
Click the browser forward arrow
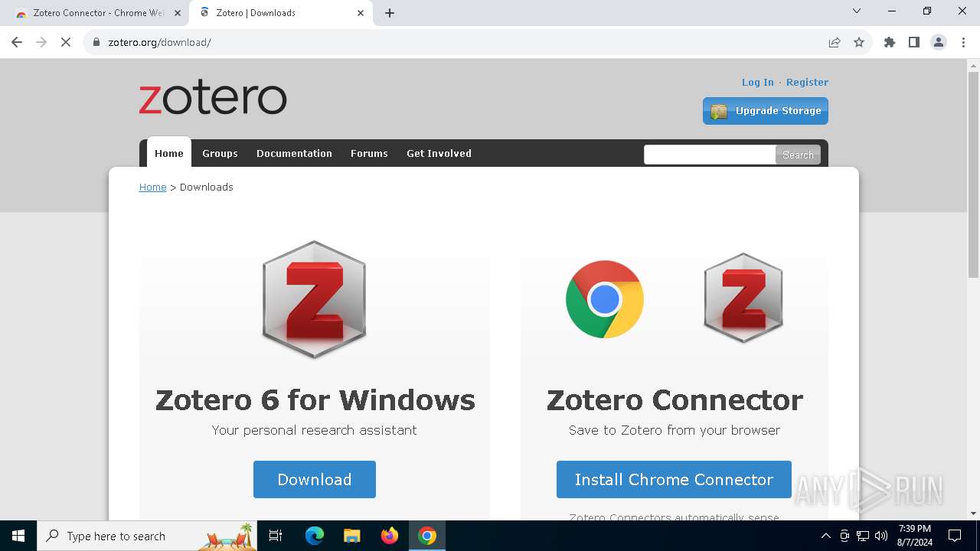pyautogui.click(x=41, y=42)
